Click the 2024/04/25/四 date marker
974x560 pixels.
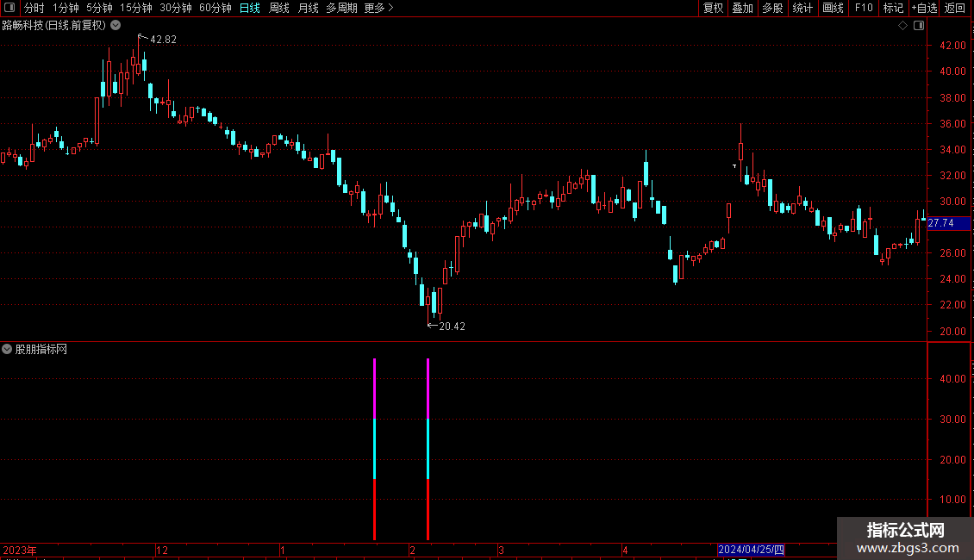click(751, 550)
